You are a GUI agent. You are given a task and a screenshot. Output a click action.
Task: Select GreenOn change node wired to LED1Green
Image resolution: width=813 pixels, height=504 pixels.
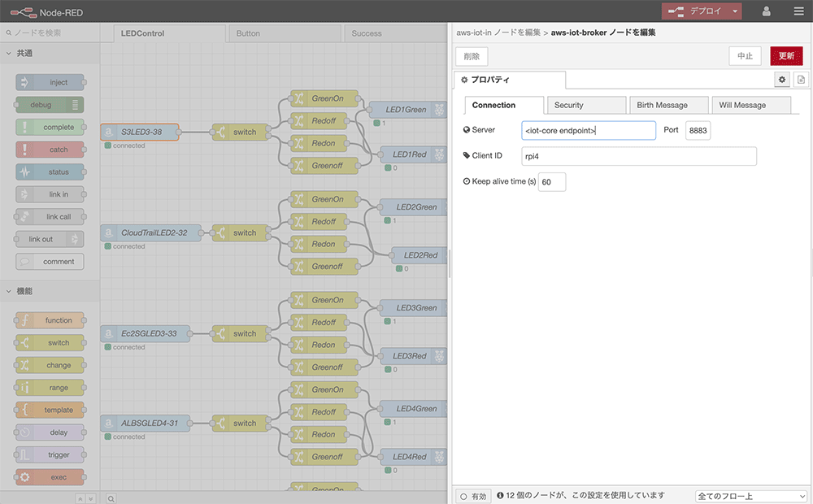[324, 98]
